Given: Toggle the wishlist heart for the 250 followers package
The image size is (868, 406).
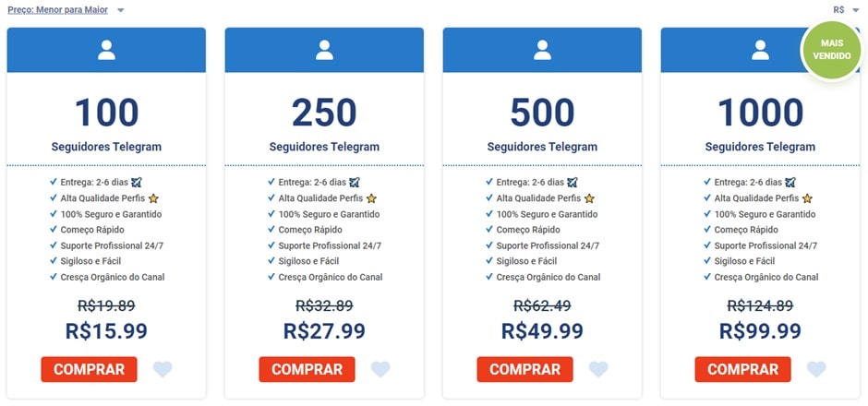Looking at the screenshot, I should pyautogui.click(x=380, y=369).
